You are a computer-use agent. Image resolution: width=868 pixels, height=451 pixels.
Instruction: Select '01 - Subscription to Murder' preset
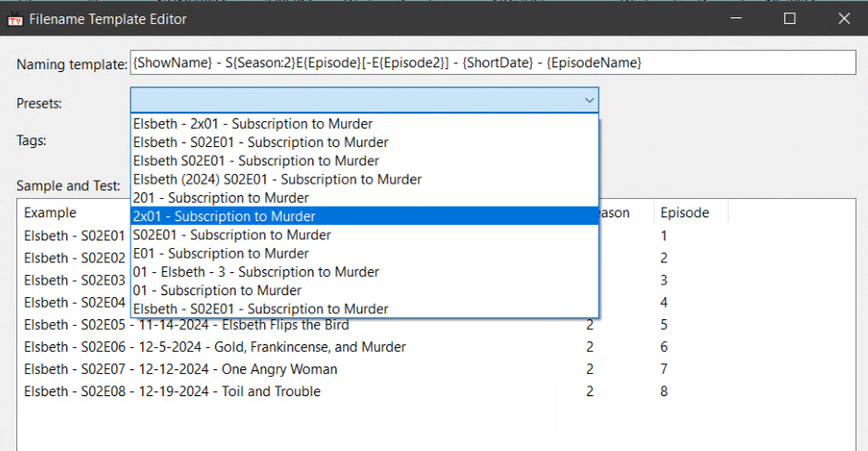217,290
